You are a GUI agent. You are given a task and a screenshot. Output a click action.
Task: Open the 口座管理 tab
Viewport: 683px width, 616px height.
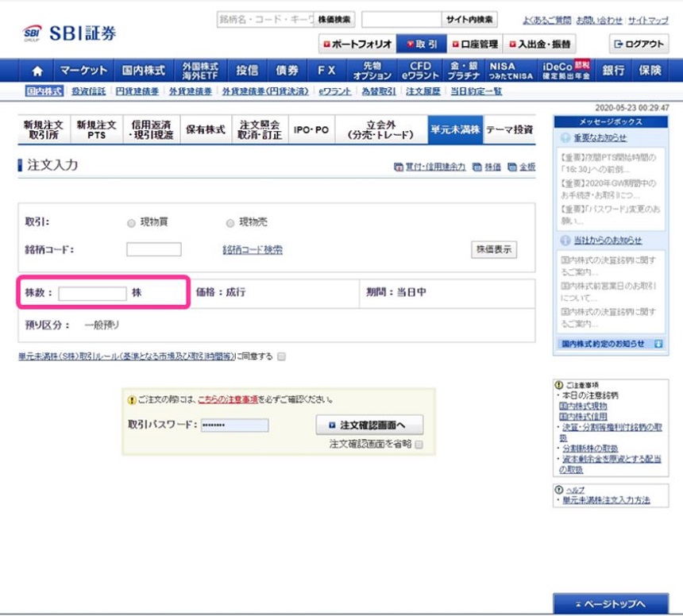[x=475, y=44]
